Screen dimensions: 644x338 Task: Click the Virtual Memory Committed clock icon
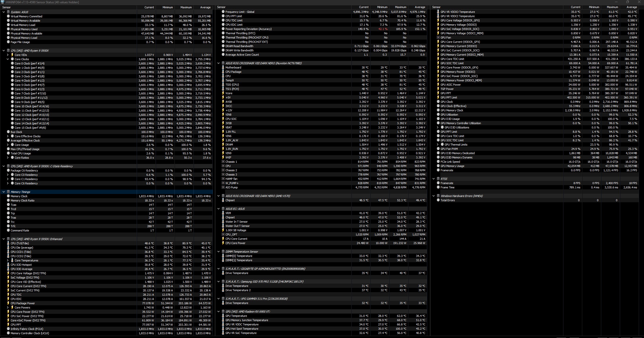click(8, 16)
